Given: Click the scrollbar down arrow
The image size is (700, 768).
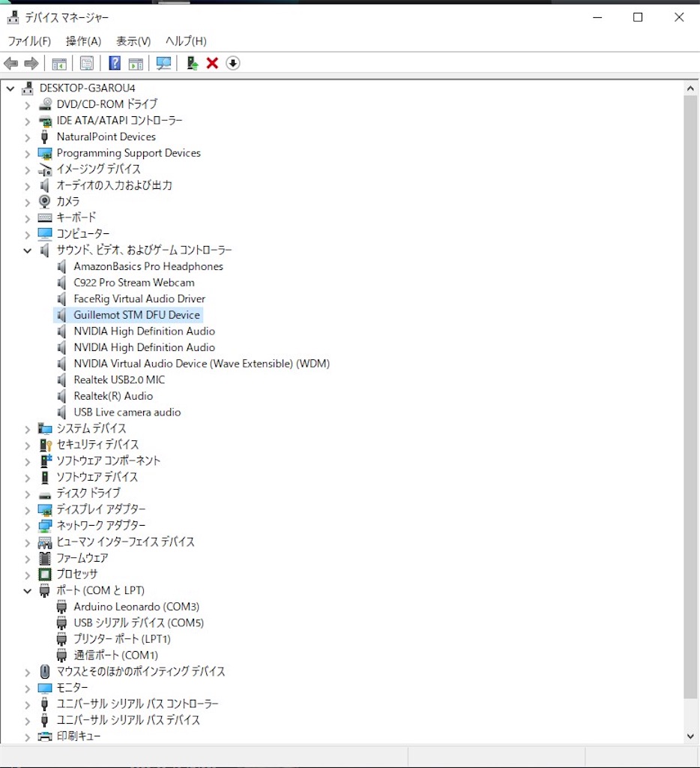Looking at the screenshot, I should click(690, 736).
